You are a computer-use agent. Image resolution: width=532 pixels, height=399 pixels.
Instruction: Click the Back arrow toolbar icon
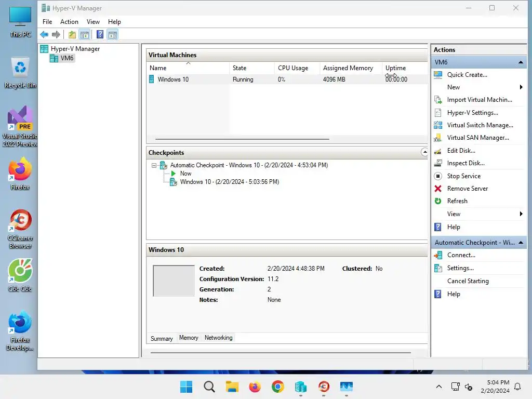click(x=44, y=34)
